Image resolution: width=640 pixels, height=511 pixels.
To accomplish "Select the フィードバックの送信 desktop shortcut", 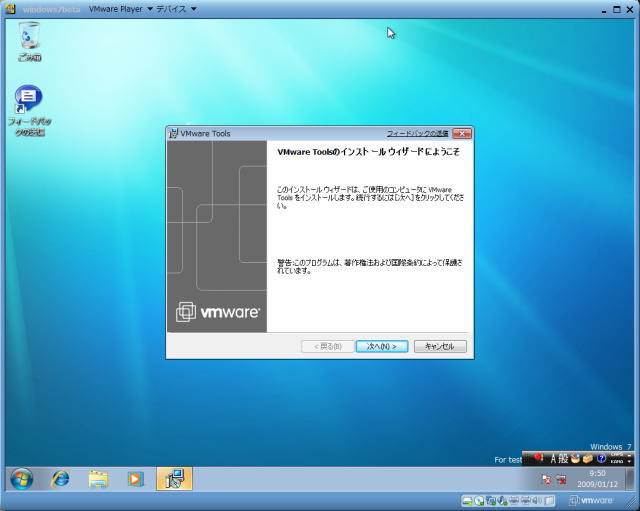I will pyautogui.click(x=29, y=110).
